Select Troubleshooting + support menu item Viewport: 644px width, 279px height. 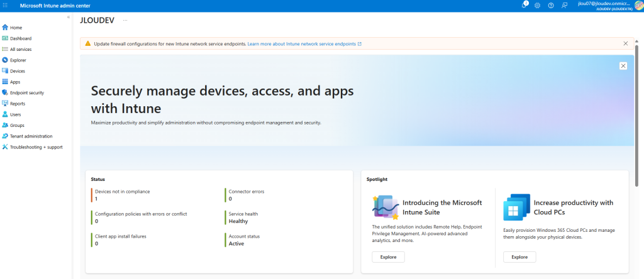(x=36, y=147)
